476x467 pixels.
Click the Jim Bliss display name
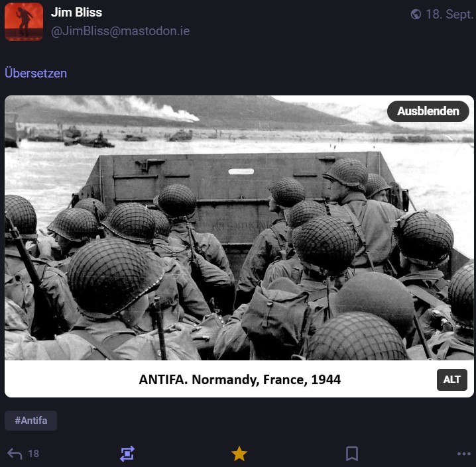point(76,13)
